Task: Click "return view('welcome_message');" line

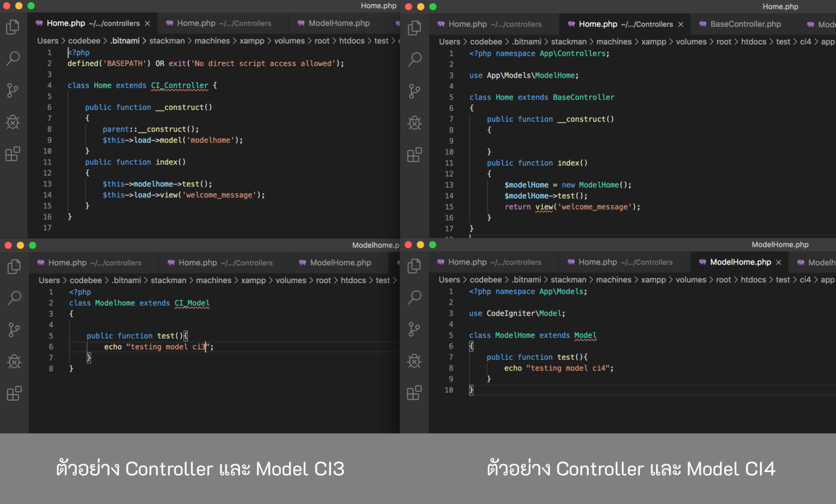Action: coord(572,207)
